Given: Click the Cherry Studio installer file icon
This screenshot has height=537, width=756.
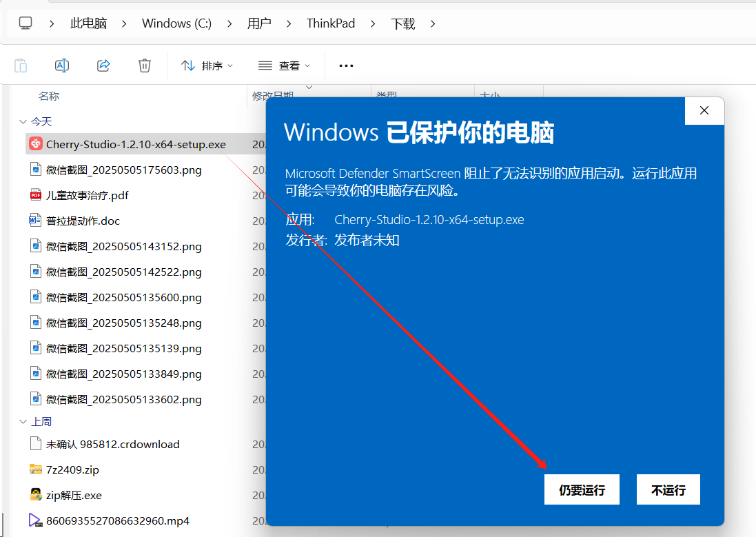Looking at the screenshot, I should click(x=36, y=144).
